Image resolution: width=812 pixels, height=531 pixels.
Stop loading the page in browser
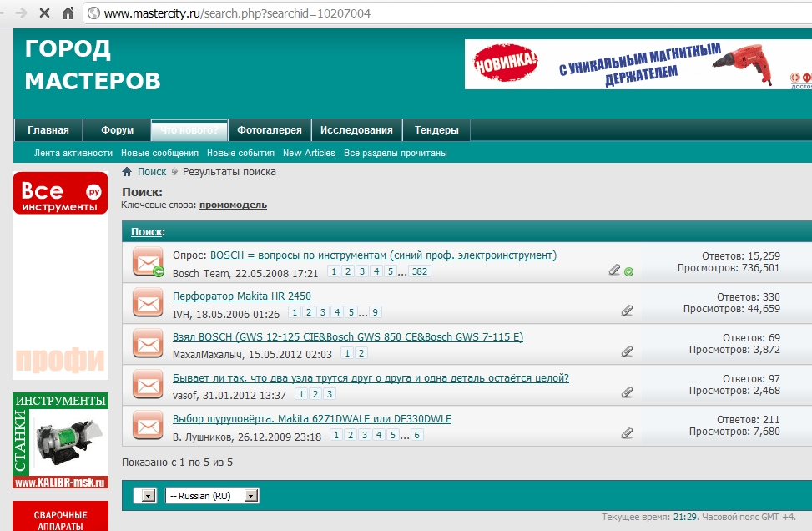44,13
